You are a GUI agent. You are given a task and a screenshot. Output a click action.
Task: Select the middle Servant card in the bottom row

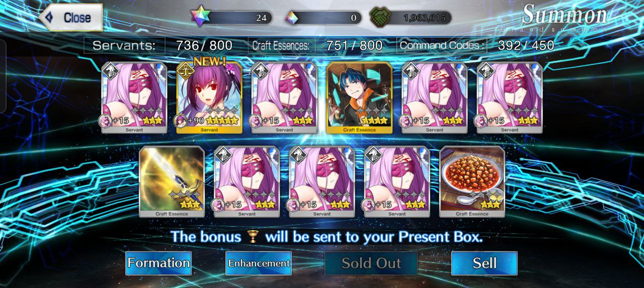click(322, 181)
